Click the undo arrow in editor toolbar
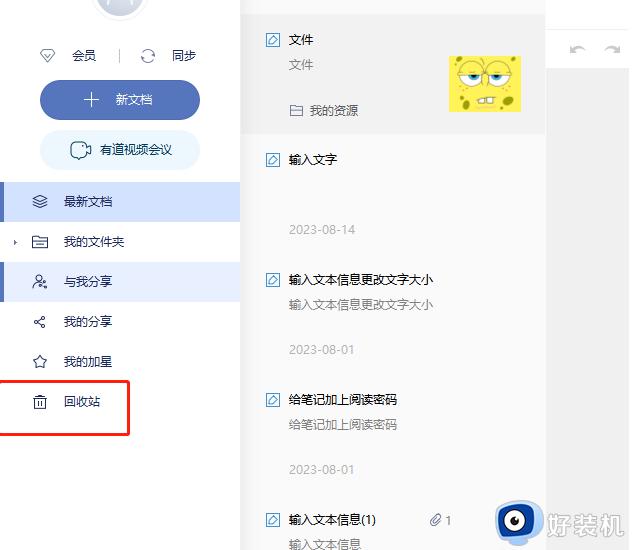Viewport: 632px width, 550px height. pos(577,50)
